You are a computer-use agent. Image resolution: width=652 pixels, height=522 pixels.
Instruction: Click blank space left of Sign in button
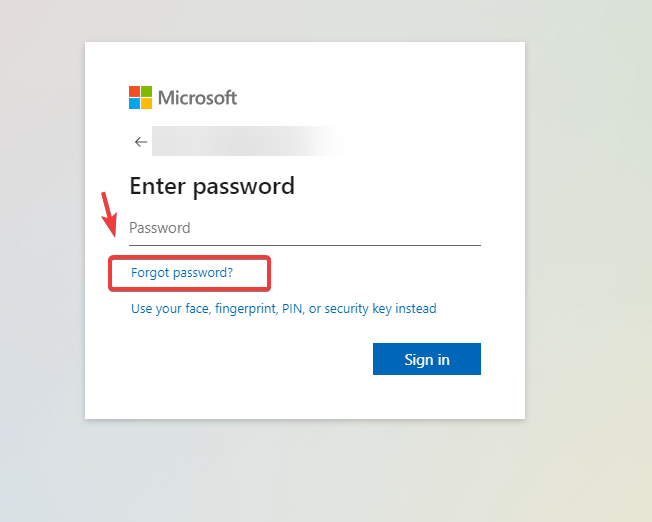click(x=250, y=359)
